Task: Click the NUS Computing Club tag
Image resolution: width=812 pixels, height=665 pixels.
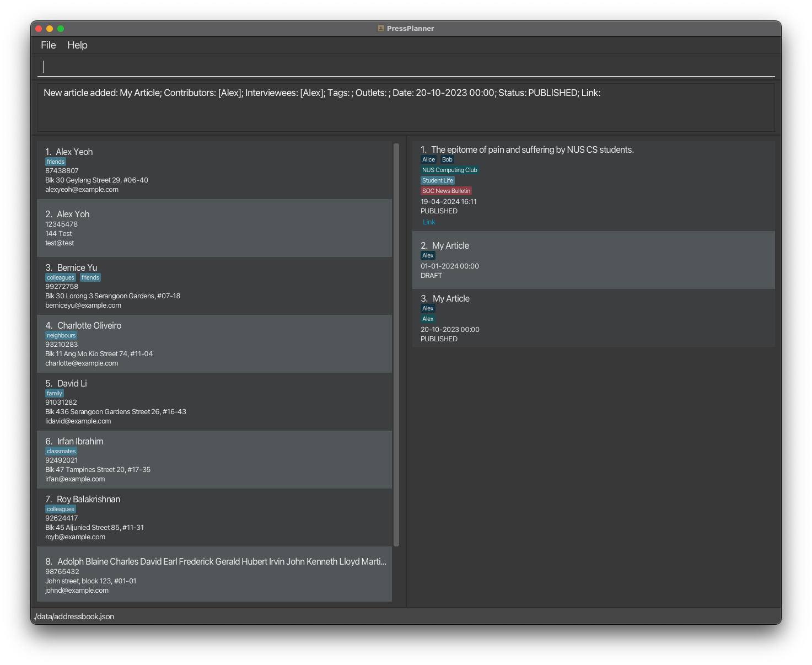Action: point(450,170)
